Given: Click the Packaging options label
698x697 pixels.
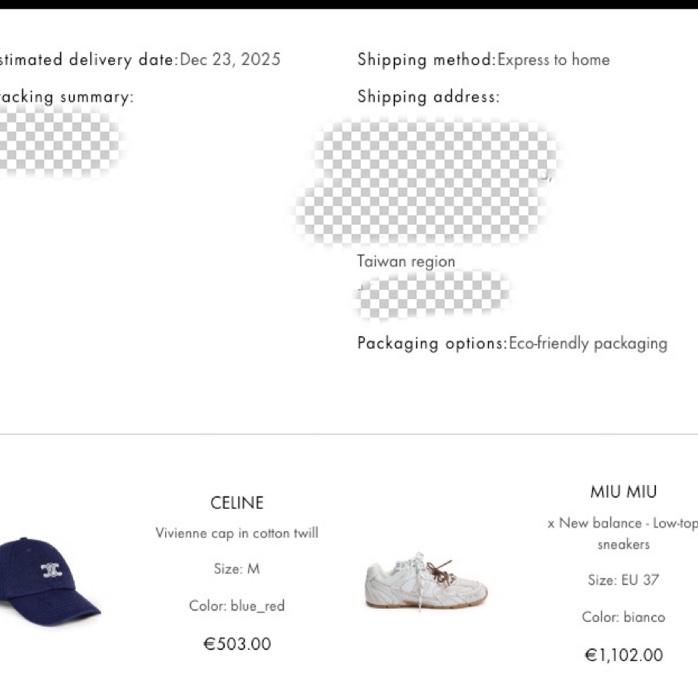Looking at the screenshot, I should tap(432, 343).
